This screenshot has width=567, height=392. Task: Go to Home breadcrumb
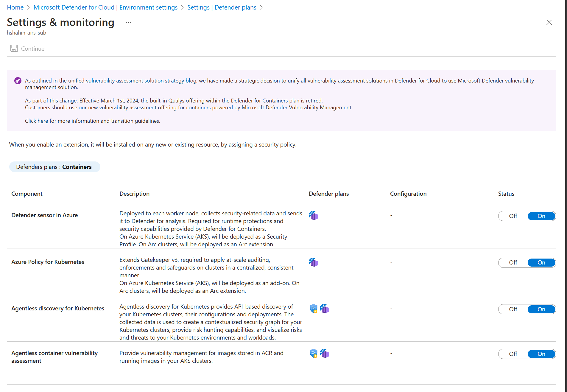pos(15,7)
